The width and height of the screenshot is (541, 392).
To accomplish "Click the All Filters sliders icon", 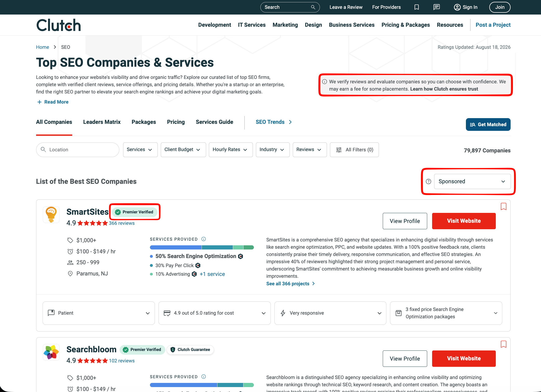I will pyautogui.click(x=339, y=150).
